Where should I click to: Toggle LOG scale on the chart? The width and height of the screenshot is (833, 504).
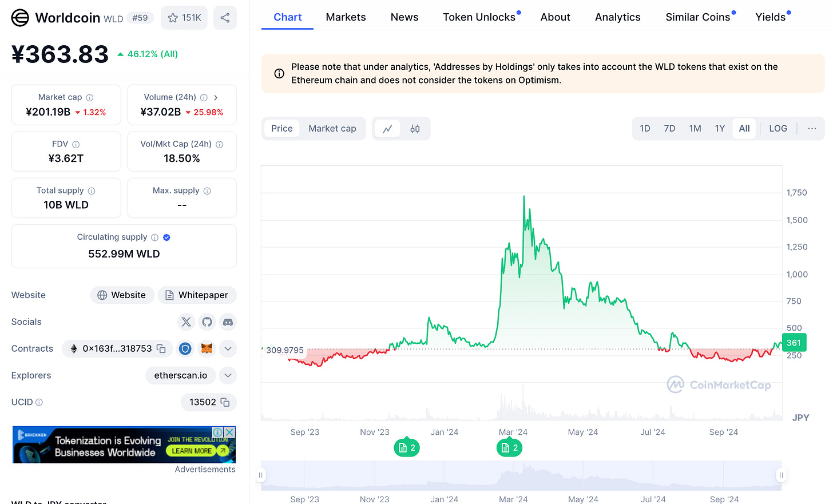click(778, 129)
